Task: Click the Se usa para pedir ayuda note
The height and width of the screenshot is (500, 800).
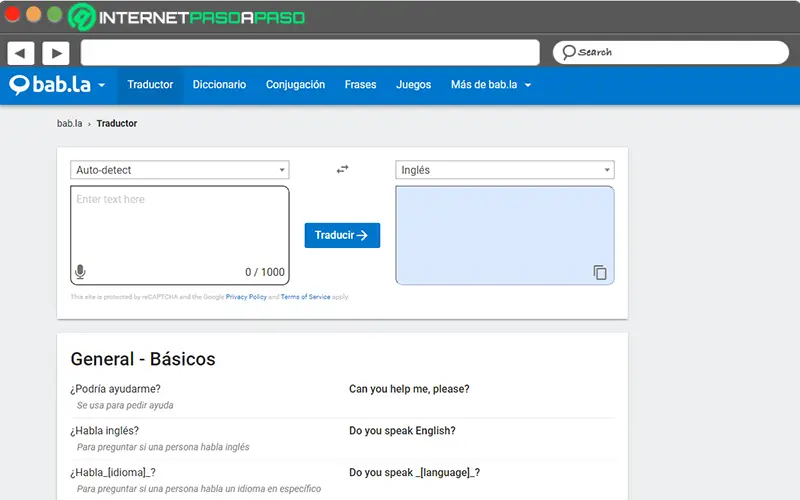Action: coord(125,405)
